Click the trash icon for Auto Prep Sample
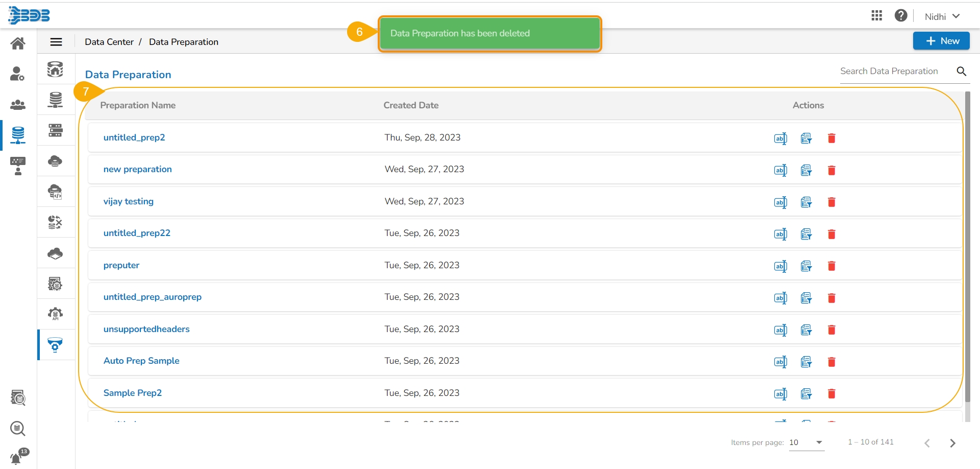The height and width of the screenshot is (469, 980). (831, 362)
